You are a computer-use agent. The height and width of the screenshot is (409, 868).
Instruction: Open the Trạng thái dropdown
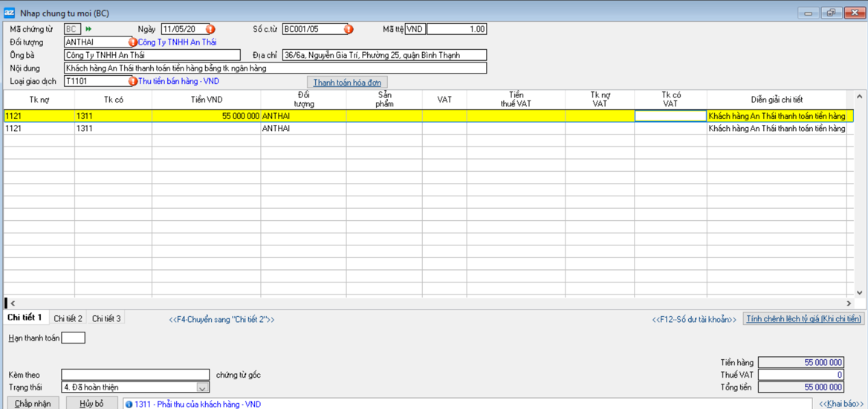point(202,387)
